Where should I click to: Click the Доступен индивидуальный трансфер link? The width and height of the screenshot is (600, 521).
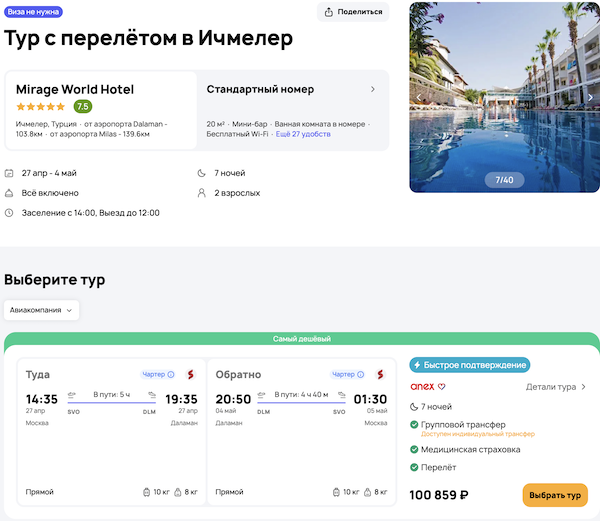click(x=477, y=435)
